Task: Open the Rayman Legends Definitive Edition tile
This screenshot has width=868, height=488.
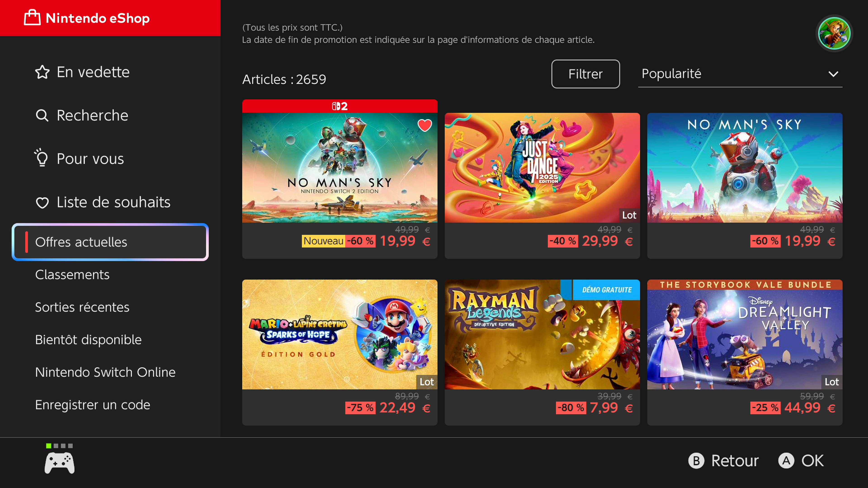Action: click(x=542, y=352)
